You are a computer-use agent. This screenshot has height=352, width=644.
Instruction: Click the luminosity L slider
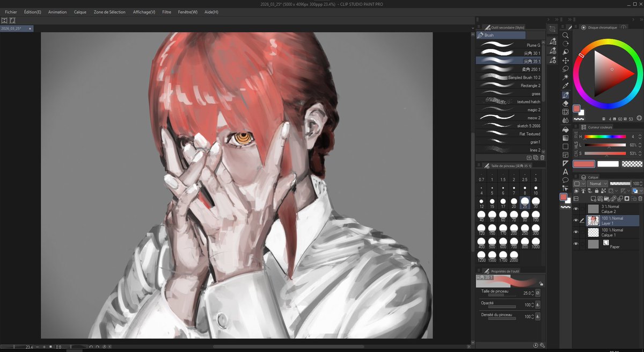pyautogui.click(x=605, y=145)
